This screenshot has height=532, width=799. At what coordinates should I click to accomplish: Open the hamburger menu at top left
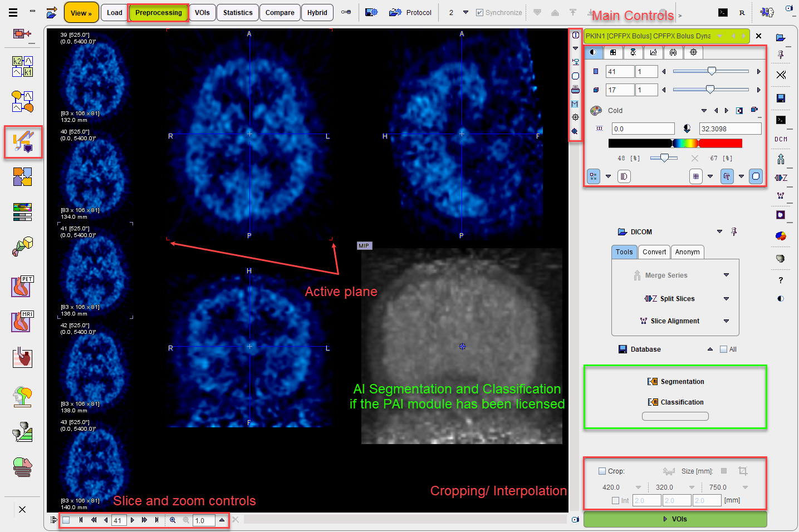13,12
